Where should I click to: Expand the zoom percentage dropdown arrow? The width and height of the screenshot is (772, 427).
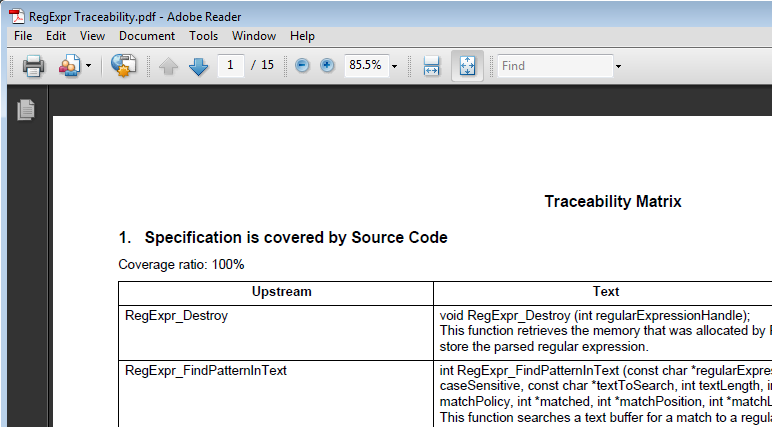395,66
